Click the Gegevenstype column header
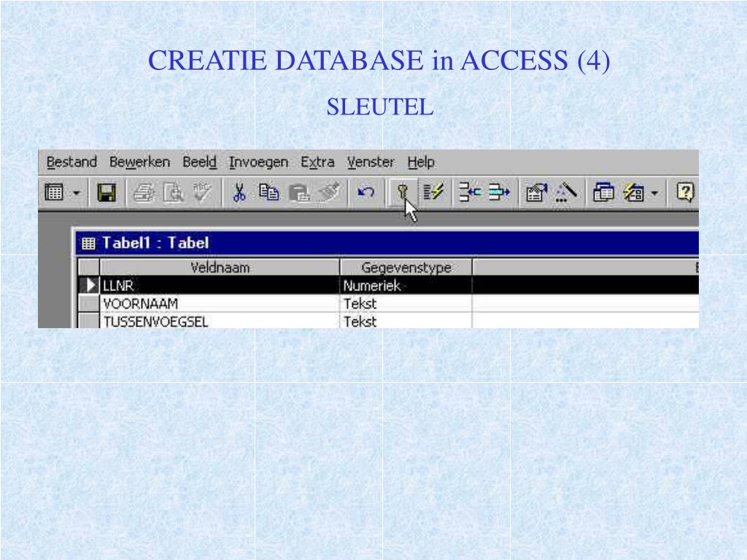This screenshot has width=747, height=560. coord(406,267)
